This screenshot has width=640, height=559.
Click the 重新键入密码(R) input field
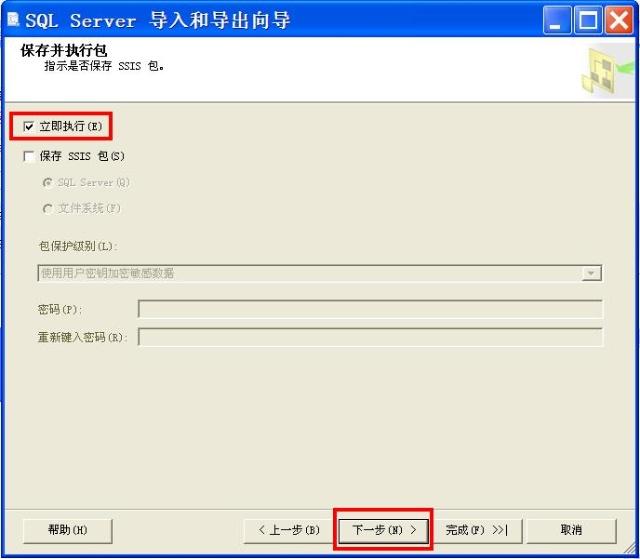[x=370, y=337]
